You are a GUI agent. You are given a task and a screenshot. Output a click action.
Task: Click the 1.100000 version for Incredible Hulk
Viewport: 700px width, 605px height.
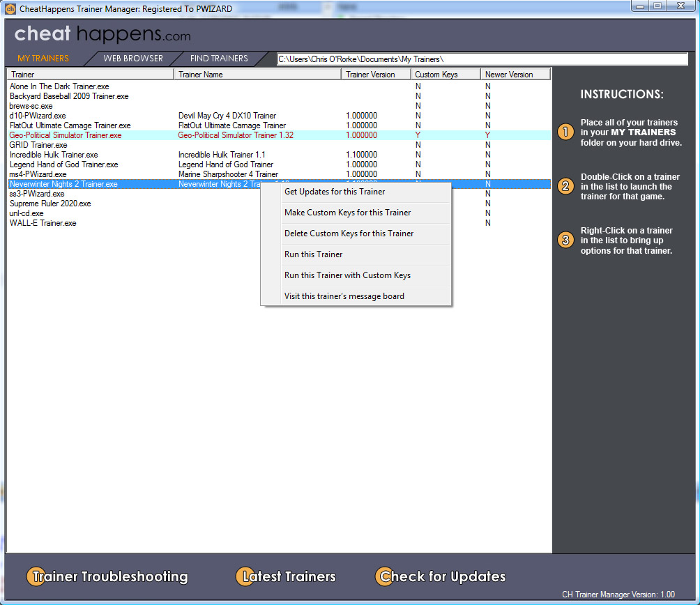point(362,155)
